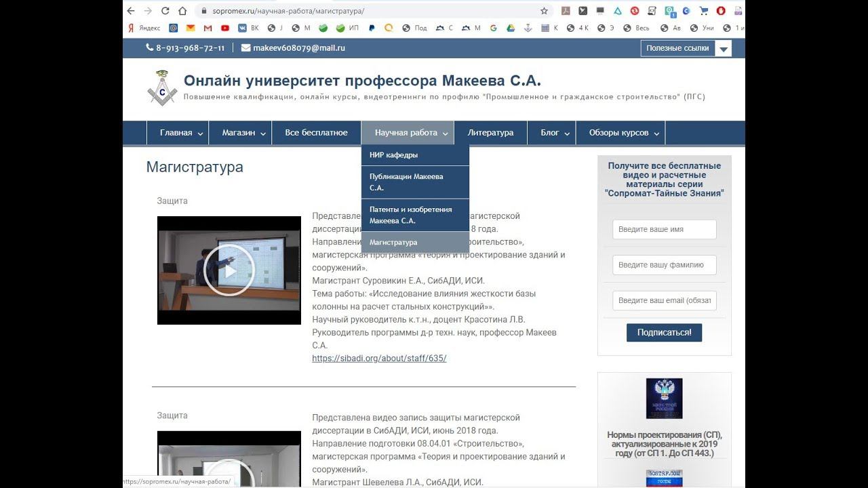Play the second Защита video
The width and height of the screenshot is (868, 488).
click(229, 474)
